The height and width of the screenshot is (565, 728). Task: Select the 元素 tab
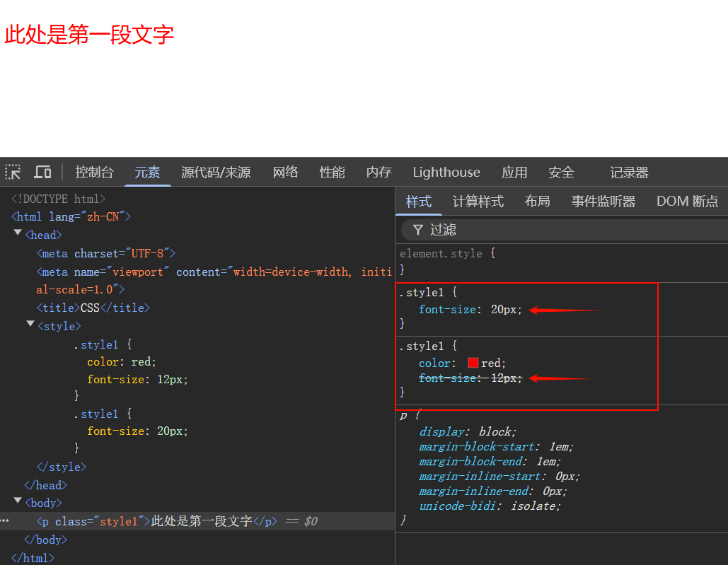tap(147, 173)
